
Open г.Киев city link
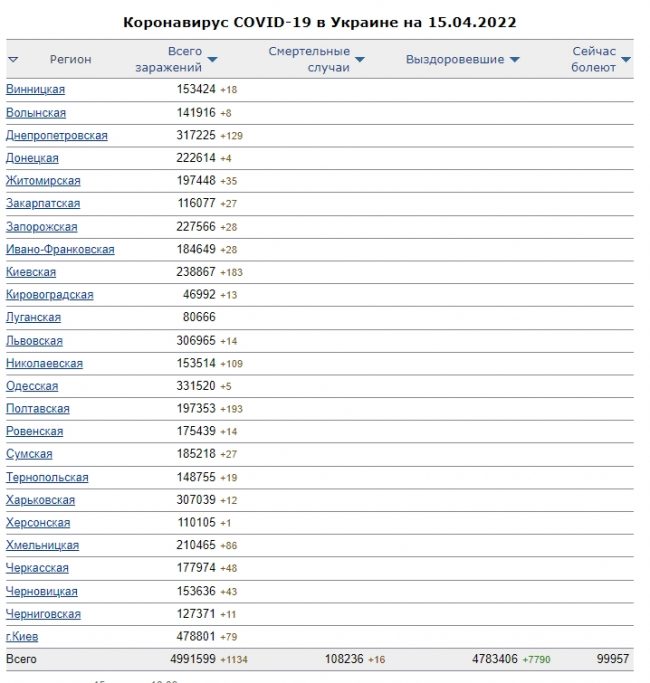coord(22,637)
